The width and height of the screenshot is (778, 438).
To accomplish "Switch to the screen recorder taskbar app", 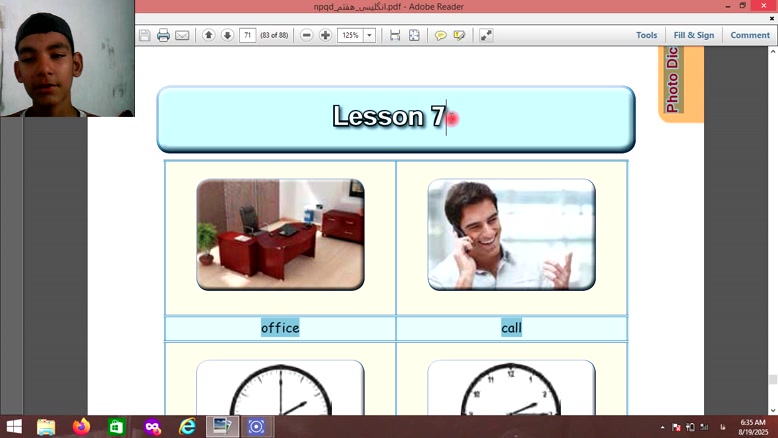I will point(256,427).
